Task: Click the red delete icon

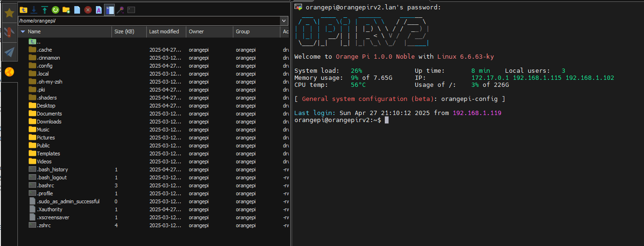Action: (88, 9)
